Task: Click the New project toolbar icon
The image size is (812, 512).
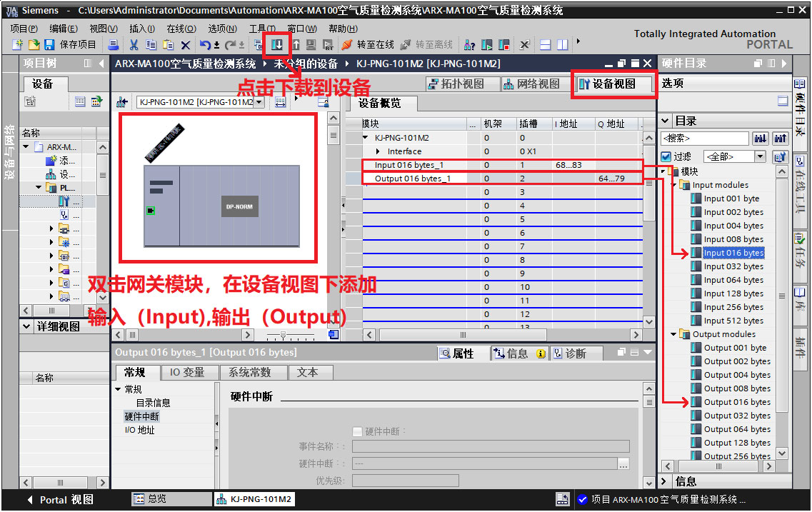Action: click(17, 45)
